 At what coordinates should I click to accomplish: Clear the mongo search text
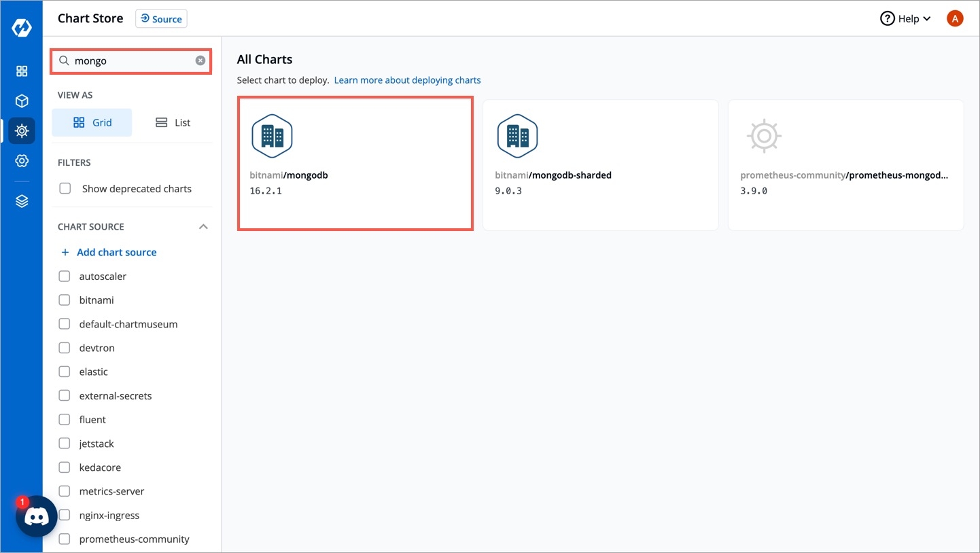pyautogui.click(x=200, y=60)
